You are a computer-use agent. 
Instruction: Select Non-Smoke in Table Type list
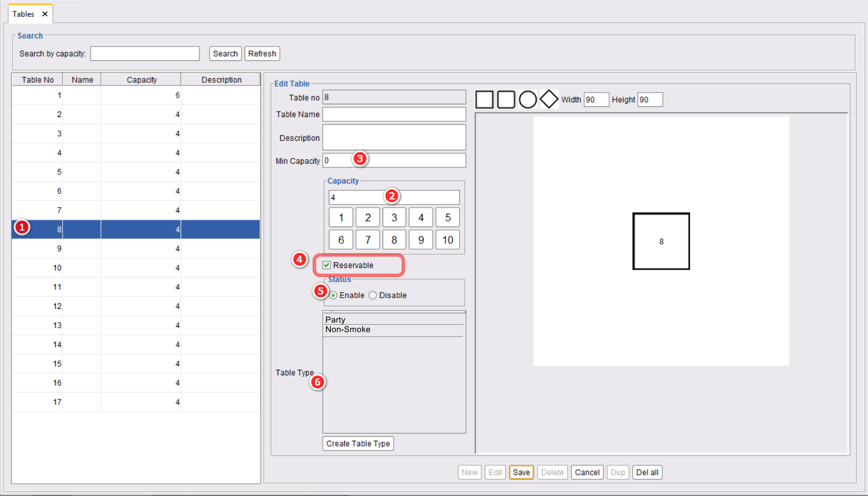(394, 330)
